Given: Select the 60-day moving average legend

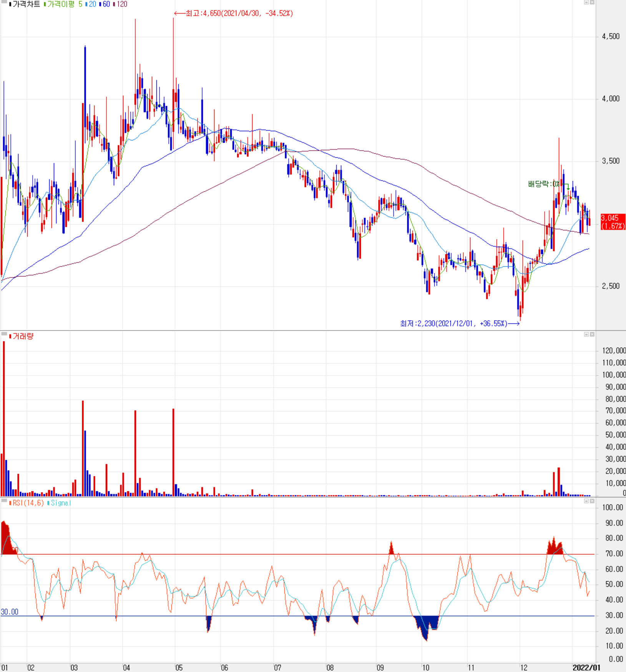Looking at the screenshot, I should (x=106, y=4).
